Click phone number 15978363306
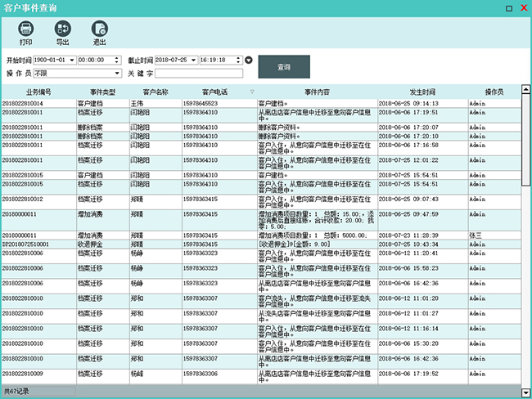The width and height of the screenshot is (532, 399). [x=201, y=374]
